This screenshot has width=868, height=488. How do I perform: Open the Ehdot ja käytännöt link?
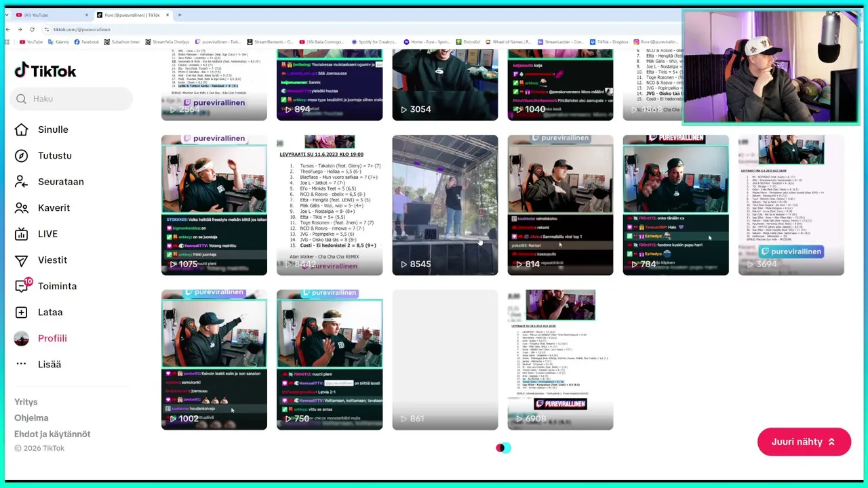click(52, 434)
